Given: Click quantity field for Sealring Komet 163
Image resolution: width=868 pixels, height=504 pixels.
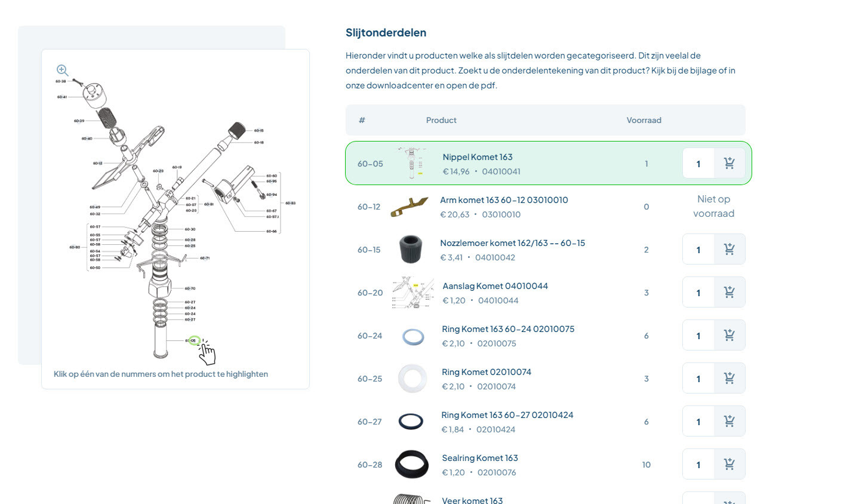Looking at the screenshot, I should pyautogui.click(x=698, y=465).
